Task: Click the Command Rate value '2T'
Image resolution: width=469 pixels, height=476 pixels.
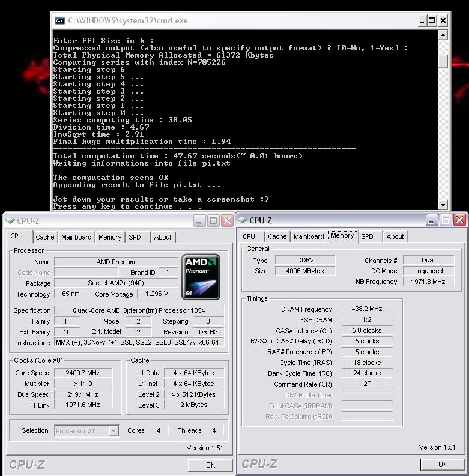Action: (367, 384)
